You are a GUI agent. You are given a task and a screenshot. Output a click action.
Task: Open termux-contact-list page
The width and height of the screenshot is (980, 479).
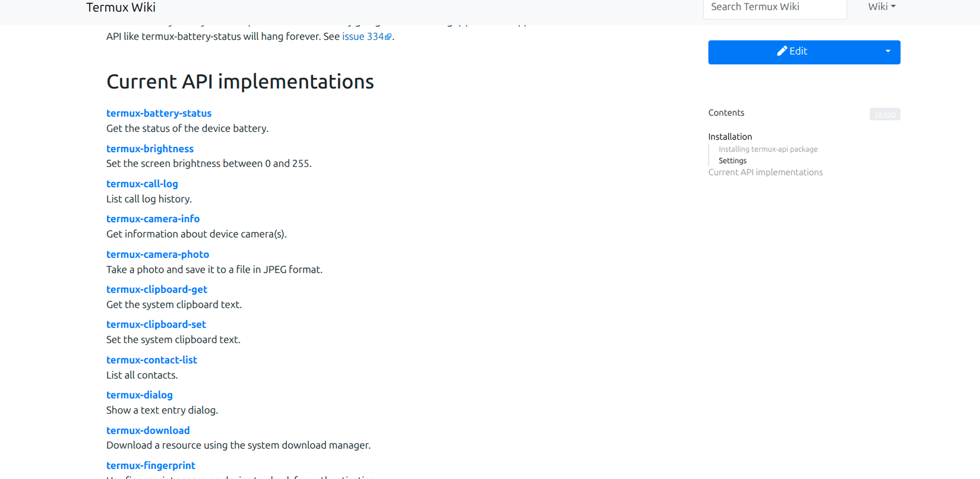(151, 360)
